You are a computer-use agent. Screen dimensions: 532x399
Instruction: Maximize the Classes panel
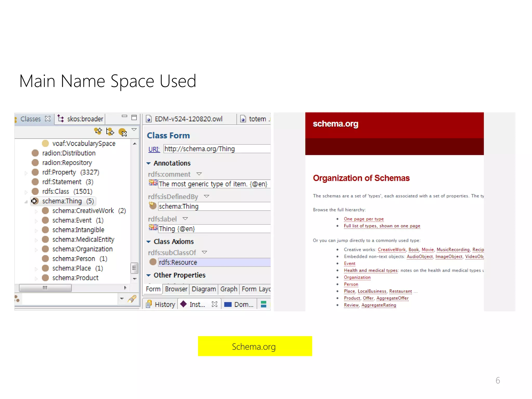[x=134, y=118]
